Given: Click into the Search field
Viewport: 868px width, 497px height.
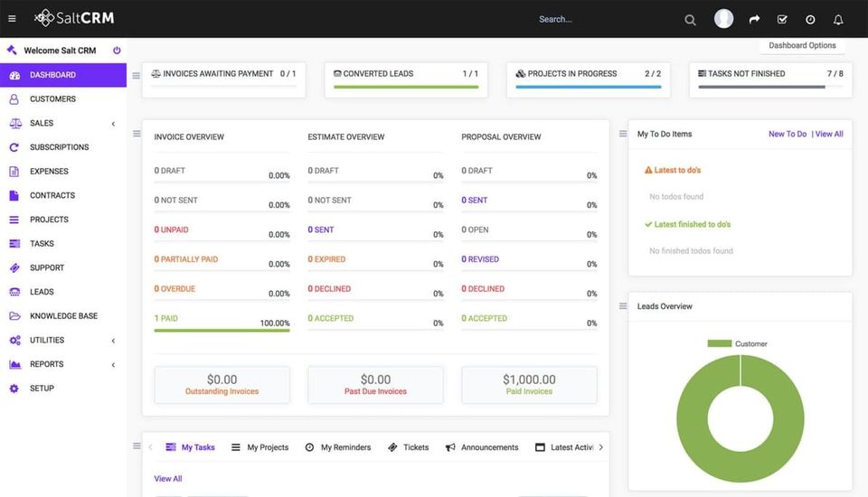Looking at the screenshot, I should (606, 19).
